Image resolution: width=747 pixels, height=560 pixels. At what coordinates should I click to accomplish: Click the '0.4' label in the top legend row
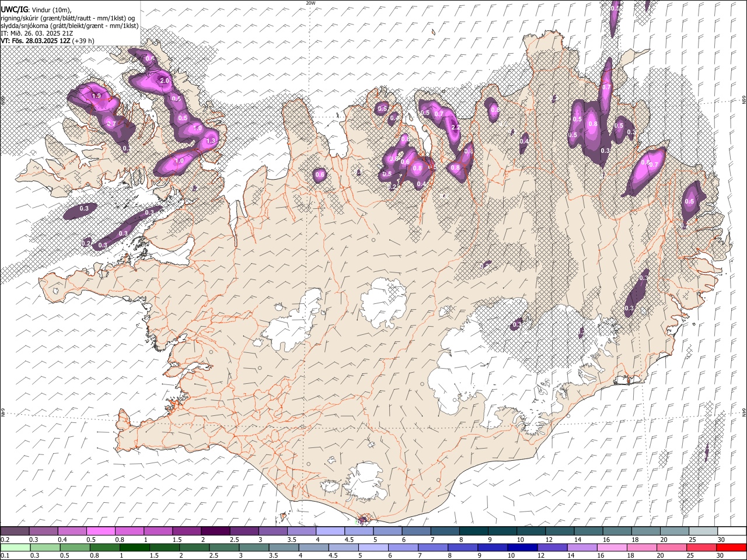62,540
